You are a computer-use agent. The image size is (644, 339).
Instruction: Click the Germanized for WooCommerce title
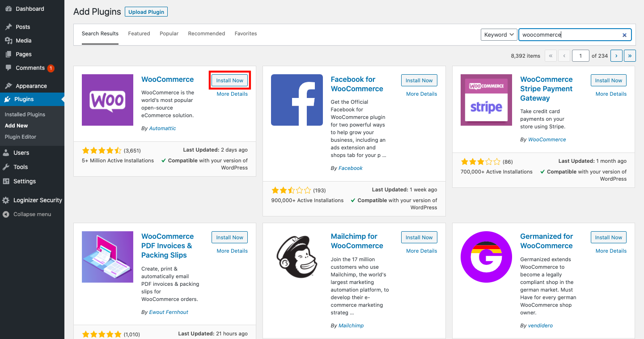[x=547, y=241]
